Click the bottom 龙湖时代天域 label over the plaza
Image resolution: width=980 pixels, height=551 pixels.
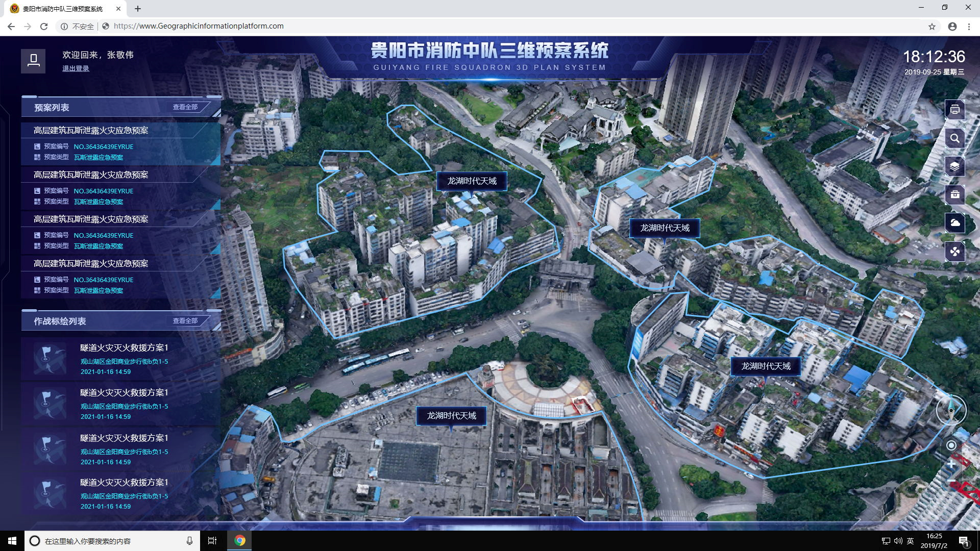pos(451,416)
